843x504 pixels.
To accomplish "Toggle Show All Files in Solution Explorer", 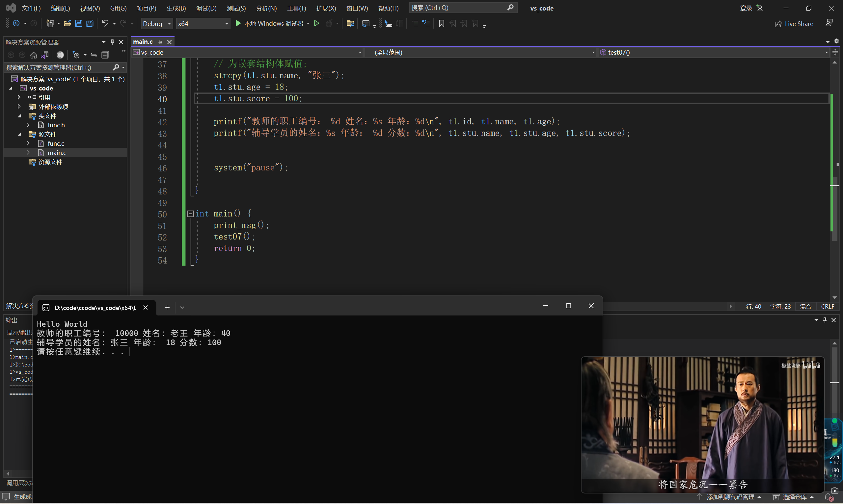I will pyautogui.click(x=60, y=55).
